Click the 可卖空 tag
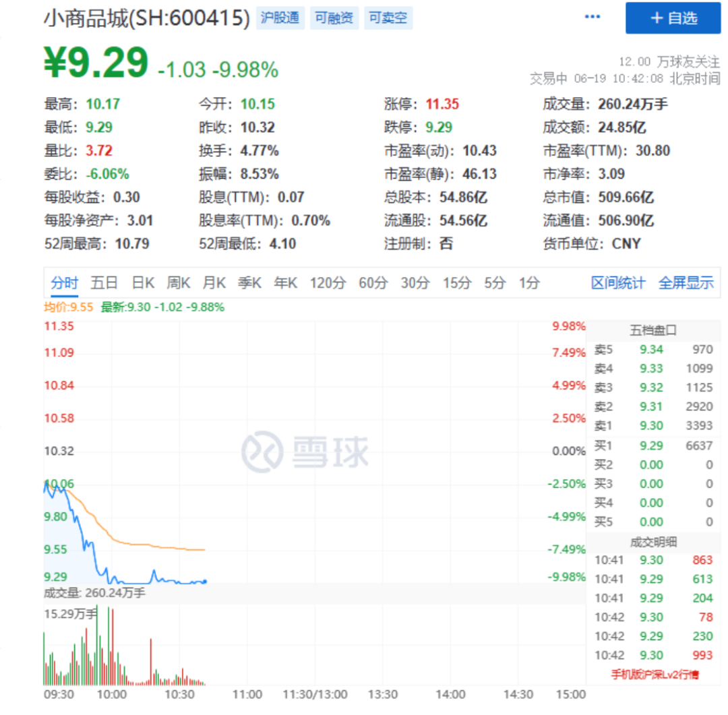This screenshot has width=728, height=715. (388, 18)
